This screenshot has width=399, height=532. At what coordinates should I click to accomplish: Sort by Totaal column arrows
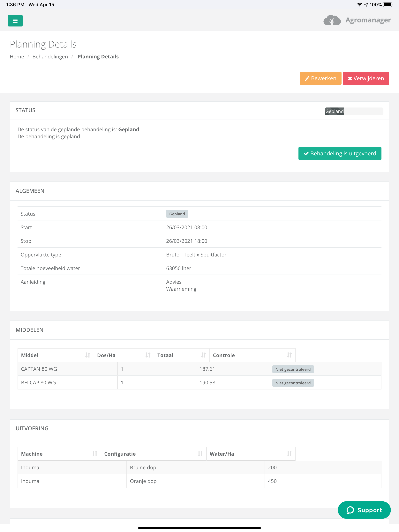point(203,355)
